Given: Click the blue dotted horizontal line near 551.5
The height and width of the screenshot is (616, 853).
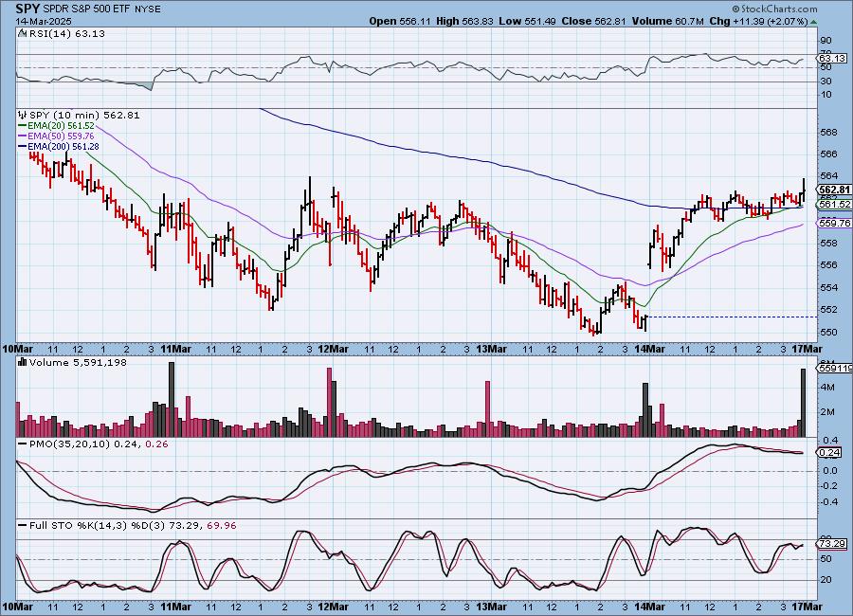Looking at the screenshot, I should click(x=732, y=317).
